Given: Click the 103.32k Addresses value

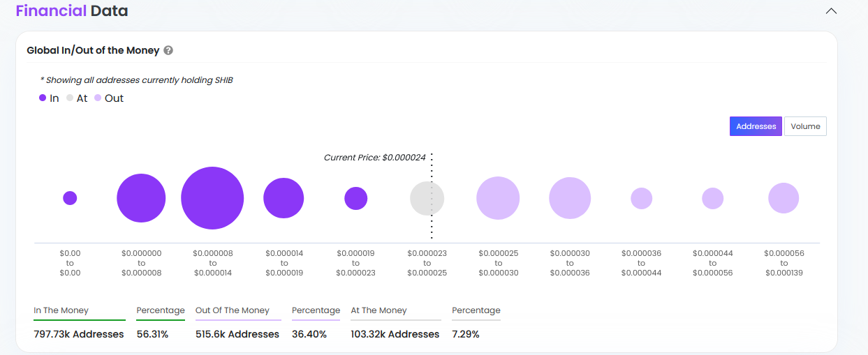Looking at the screenshot, I should tap(395, 334).
